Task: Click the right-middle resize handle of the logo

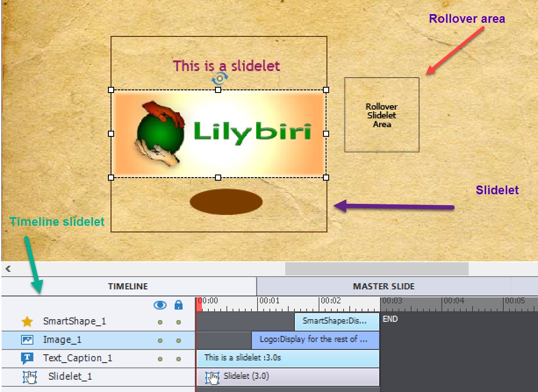Action: (326, 133)
